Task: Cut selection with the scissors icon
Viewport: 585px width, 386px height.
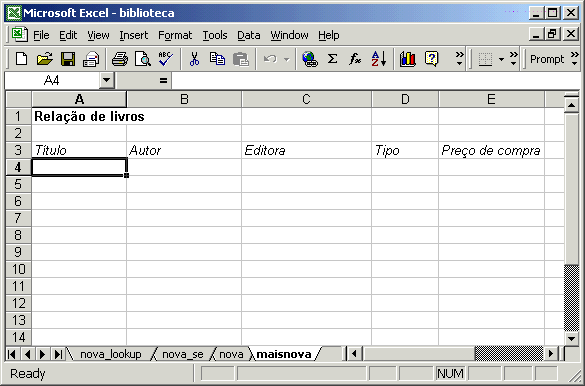Action: coord(194,59)
